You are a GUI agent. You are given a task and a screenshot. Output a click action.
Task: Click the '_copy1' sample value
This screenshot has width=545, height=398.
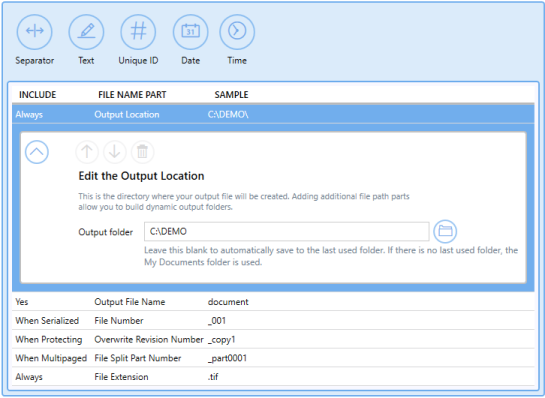221,340
